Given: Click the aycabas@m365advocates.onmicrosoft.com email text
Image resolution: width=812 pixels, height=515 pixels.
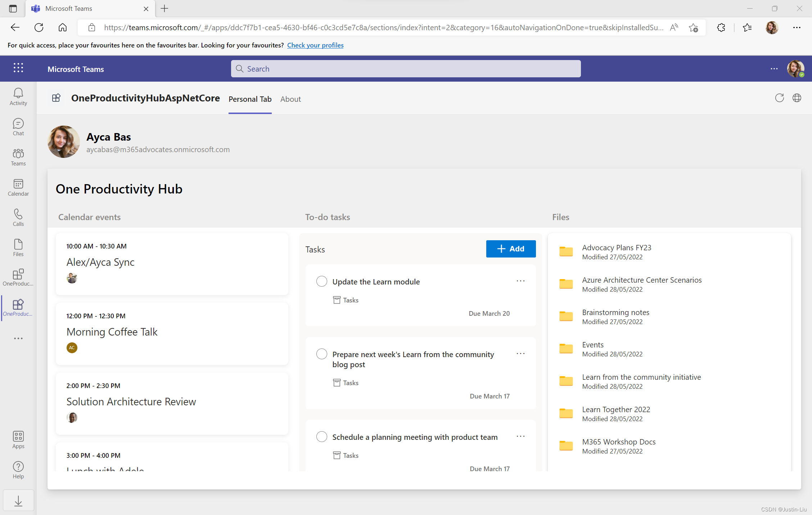Looking at the screenshot, I should 158,150.
